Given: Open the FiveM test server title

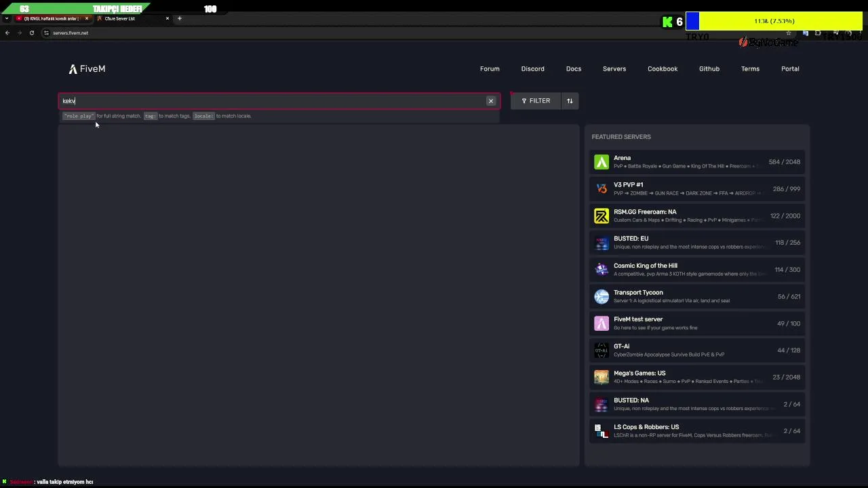Looking at the screenshot, I should [638, 319].
